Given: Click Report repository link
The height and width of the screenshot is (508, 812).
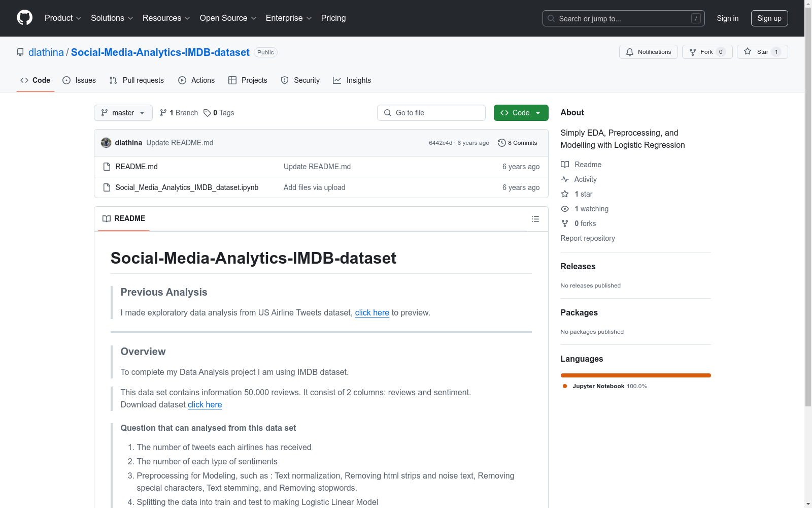Looking at the screenshot, I should [x=588, y=238].
